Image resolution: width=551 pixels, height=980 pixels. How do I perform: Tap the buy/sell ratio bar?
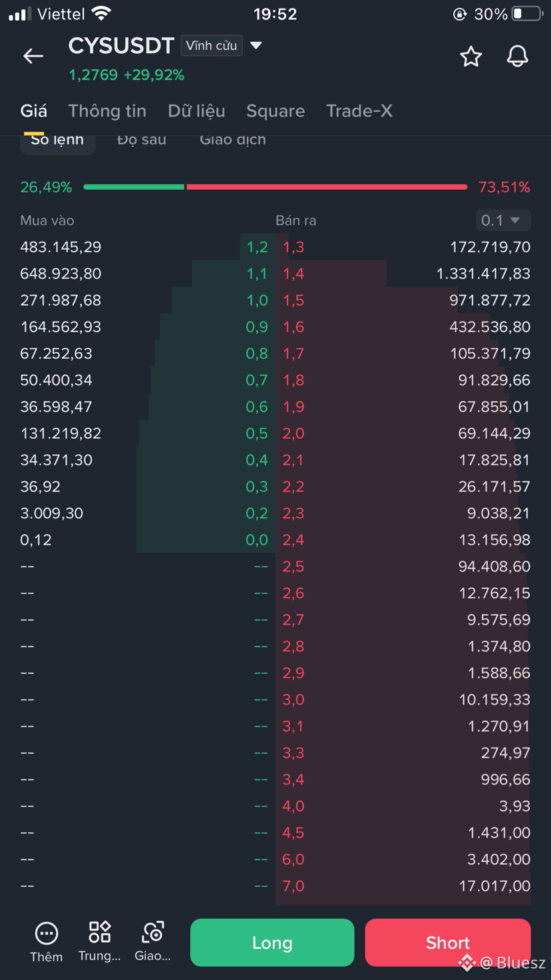(x=275, y=187)
